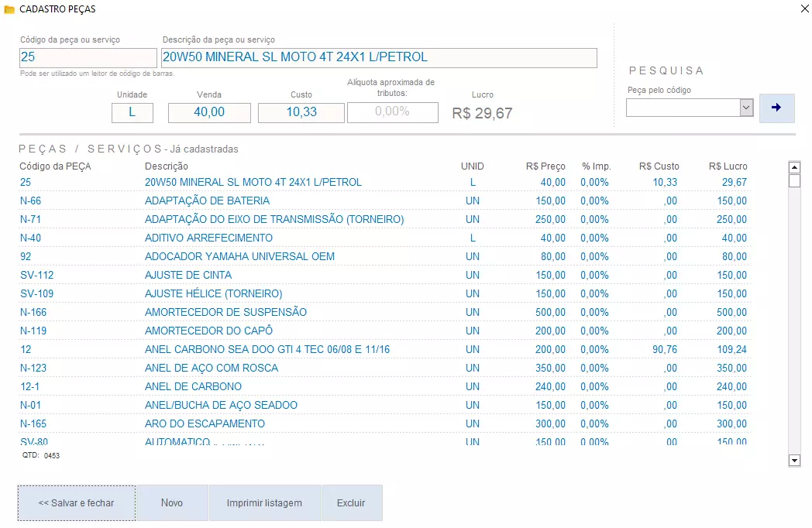Click part code 'N-71'
Screen dimensions: 812x528
tap(30, 219)
